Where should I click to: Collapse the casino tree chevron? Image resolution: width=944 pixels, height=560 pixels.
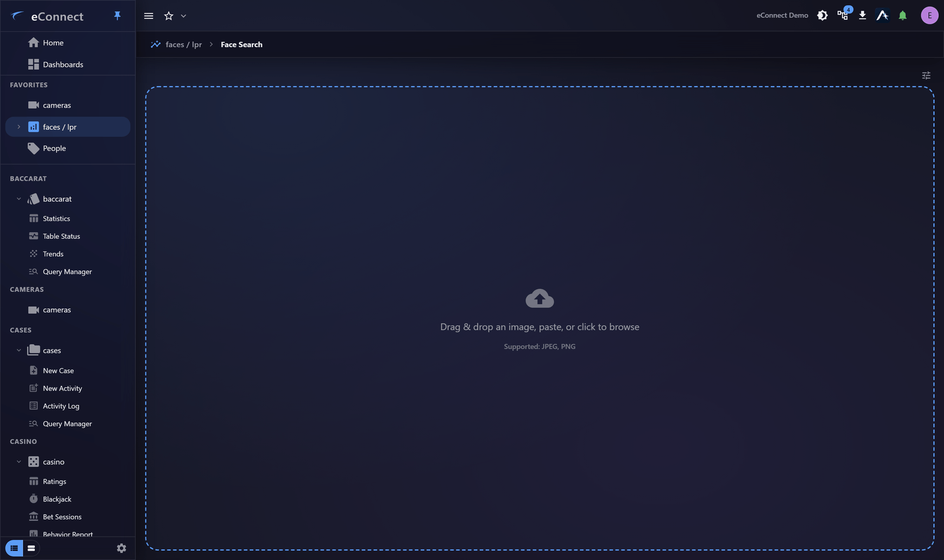coord(19,462)
